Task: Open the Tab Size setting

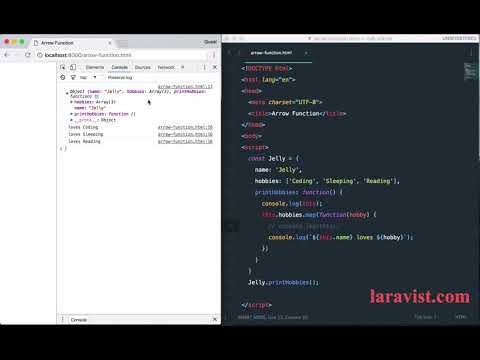Action: coord(426,317)
